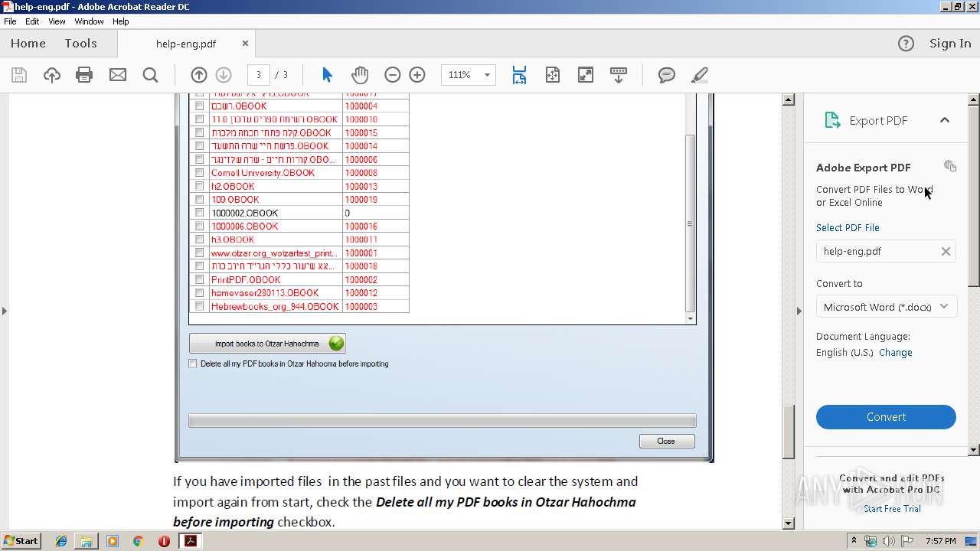Click the upload to cloud icon
980x551 pixels.
coord(51,75)
